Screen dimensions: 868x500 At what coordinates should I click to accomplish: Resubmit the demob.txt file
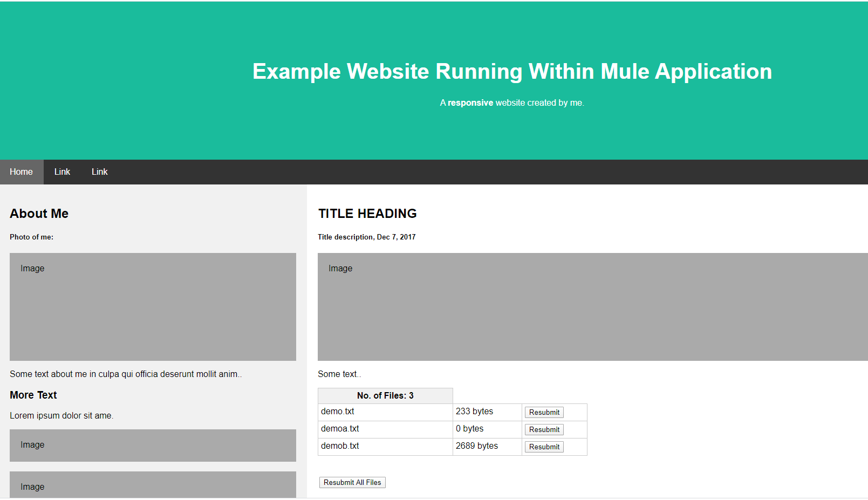(544, 447)
